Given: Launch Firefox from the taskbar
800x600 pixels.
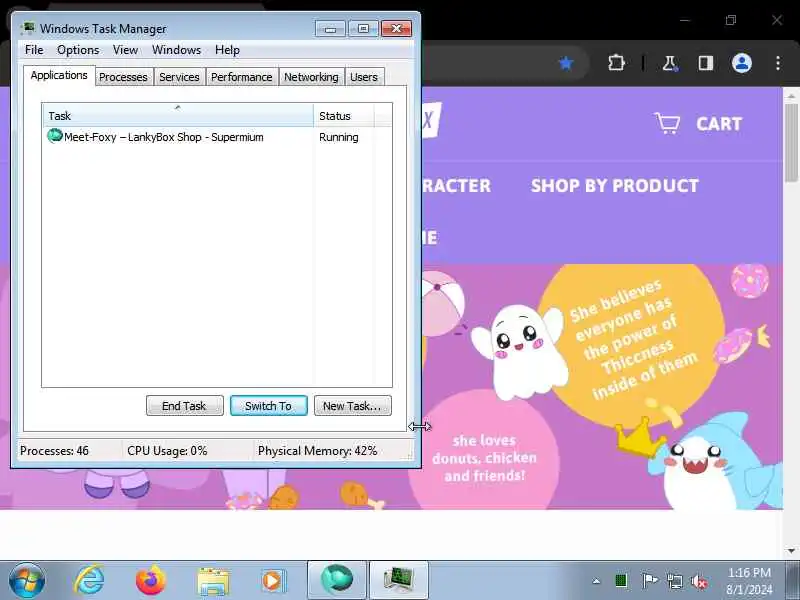Looking at the screenshot, I should click(151, 581).
